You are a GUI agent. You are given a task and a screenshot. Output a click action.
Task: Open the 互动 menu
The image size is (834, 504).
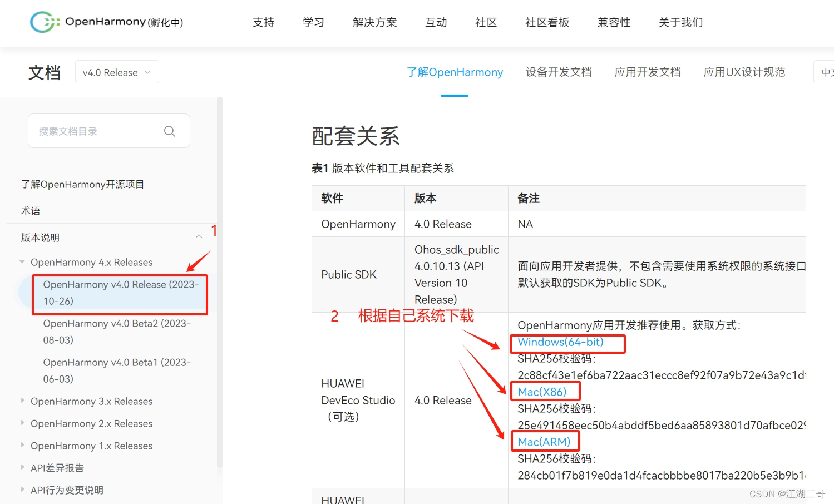coord(436,22)
